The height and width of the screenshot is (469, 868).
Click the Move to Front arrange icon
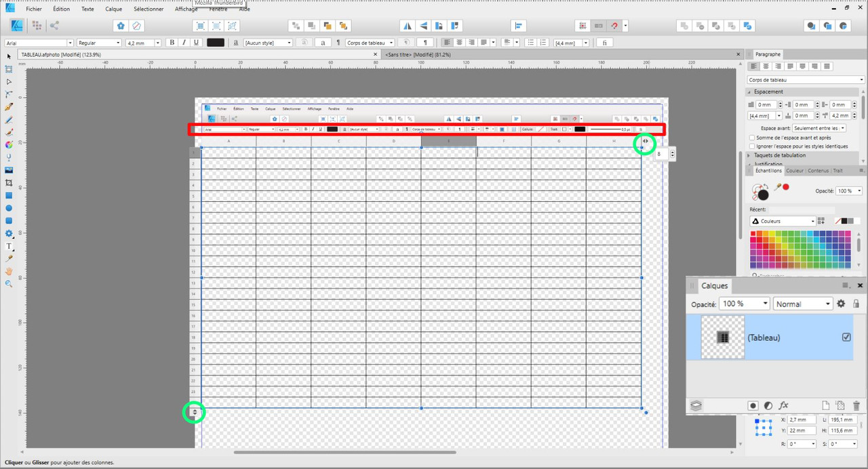pos(343,26)
